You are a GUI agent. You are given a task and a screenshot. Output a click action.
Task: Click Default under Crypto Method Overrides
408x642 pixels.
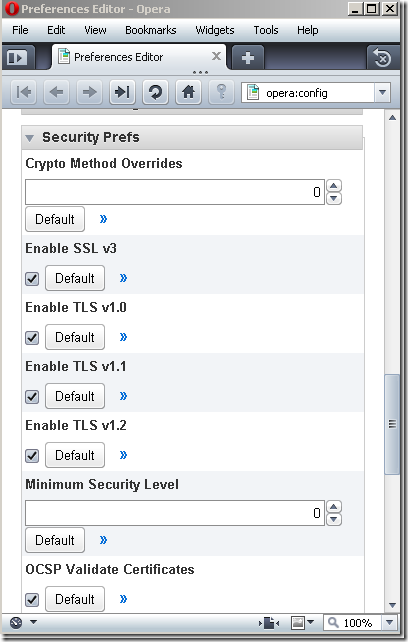click(55, 219)
